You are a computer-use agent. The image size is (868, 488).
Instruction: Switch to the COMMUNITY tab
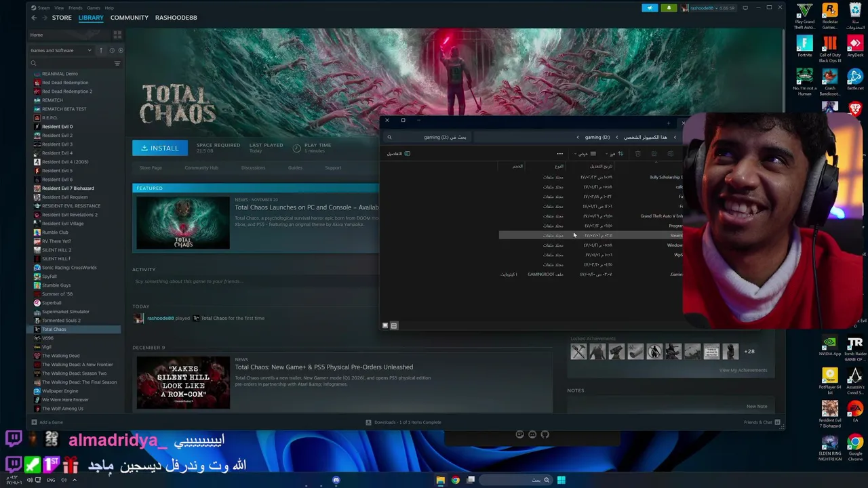click(x=130, y=18)
